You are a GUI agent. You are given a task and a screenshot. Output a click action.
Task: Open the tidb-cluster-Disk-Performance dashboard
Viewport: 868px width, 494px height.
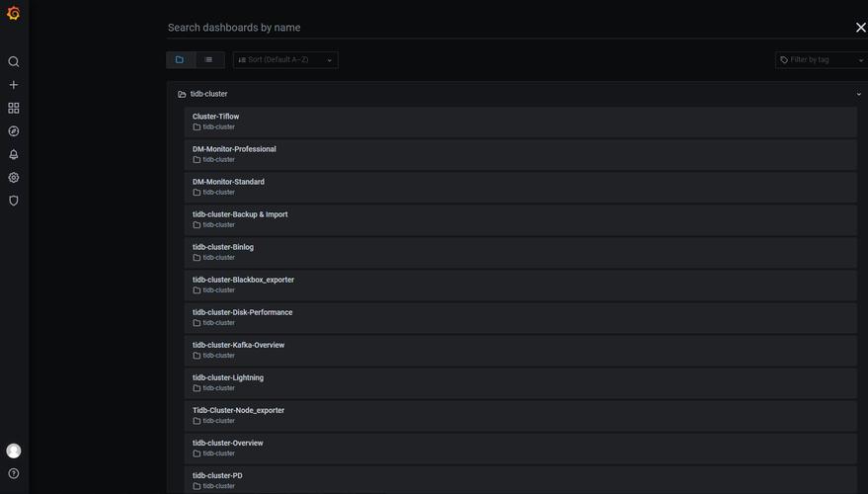point(520,318)
